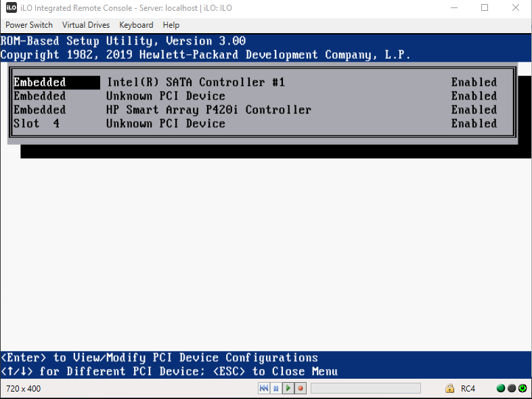The image size is (532, 399).
Task: Click Enabled status of Slot 4 device
Action: (x=474, y=123)
